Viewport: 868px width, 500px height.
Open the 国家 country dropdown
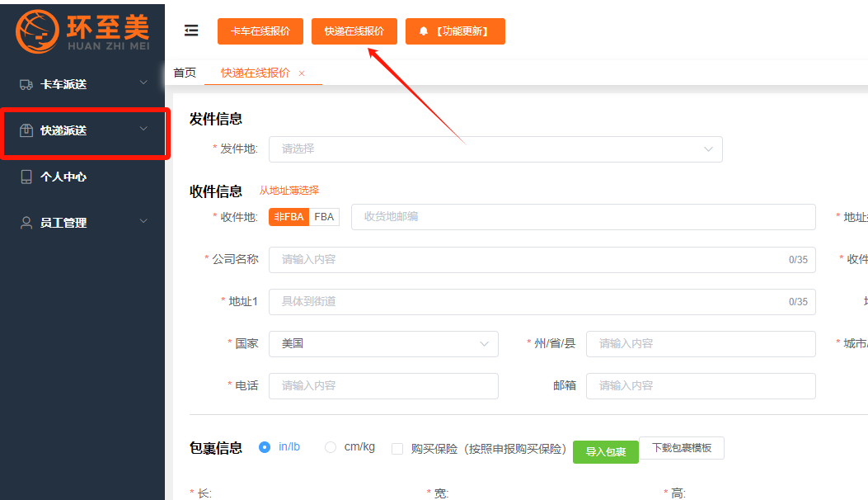click(x=383, y=344)
